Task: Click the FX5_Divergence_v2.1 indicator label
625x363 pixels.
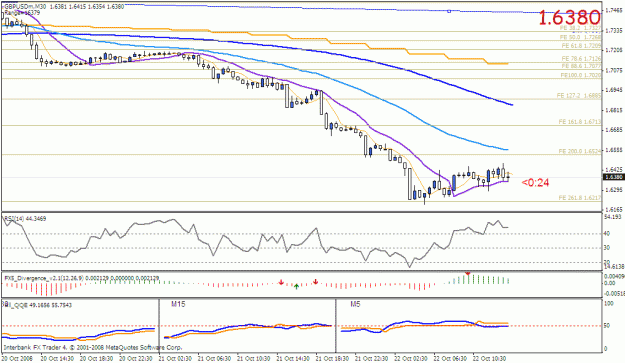Action: coord(81,278)
